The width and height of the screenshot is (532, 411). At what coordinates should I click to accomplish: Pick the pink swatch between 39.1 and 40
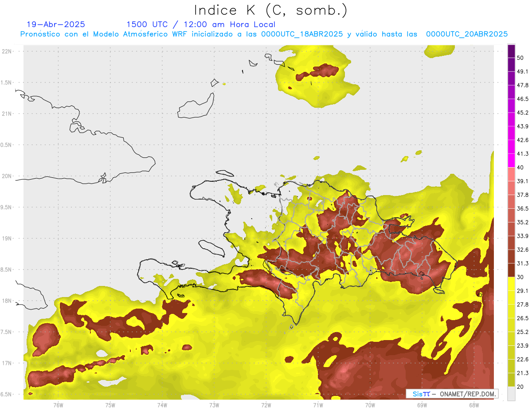[511, 174]
